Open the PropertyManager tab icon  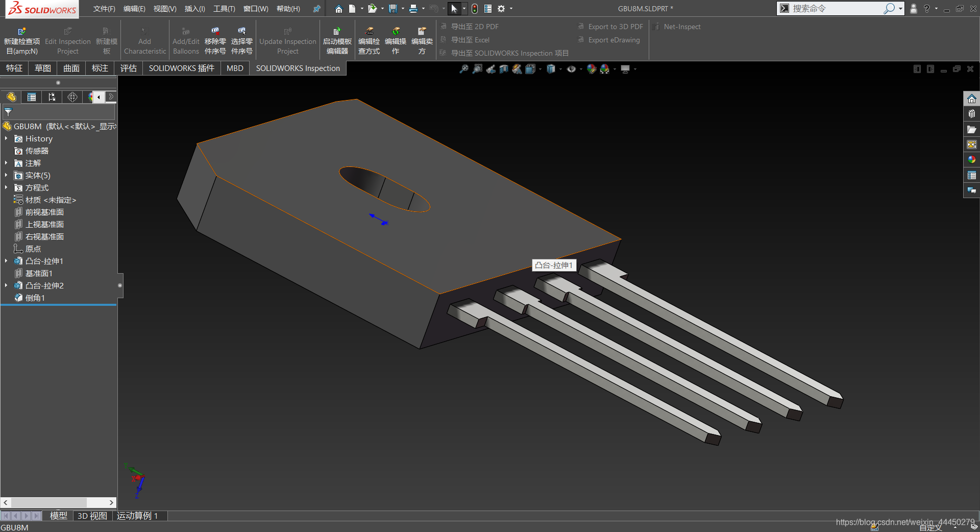tap(32, 97)
